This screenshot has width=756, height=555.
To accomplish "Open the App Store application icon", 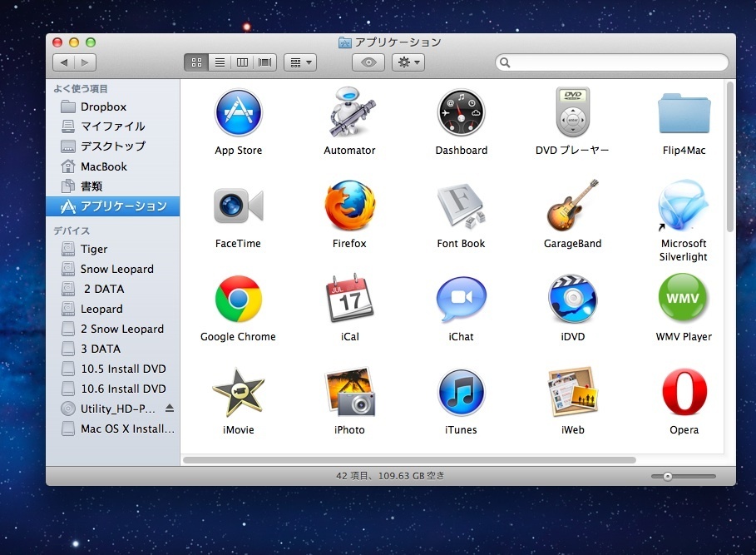I will pos(238,113).
